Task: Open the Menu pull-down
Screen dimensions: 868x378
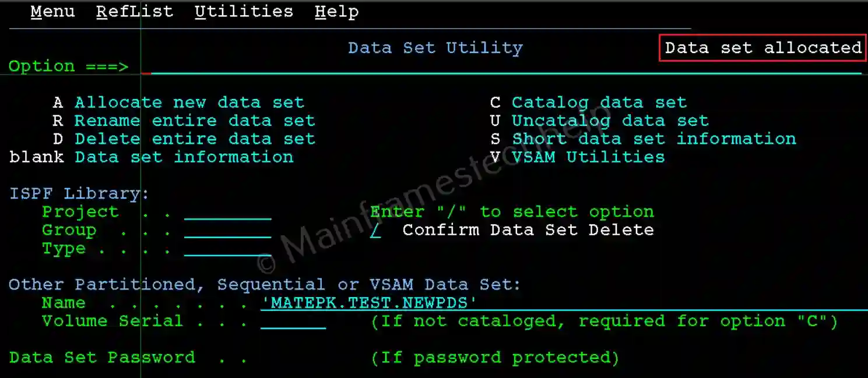Action: (x=52, y=12)
